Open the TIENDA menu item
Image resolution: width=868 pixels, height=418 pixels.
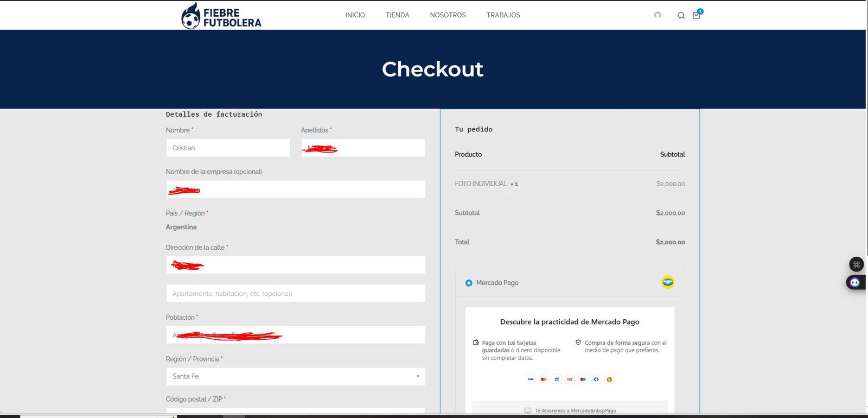tap(397, 15)
